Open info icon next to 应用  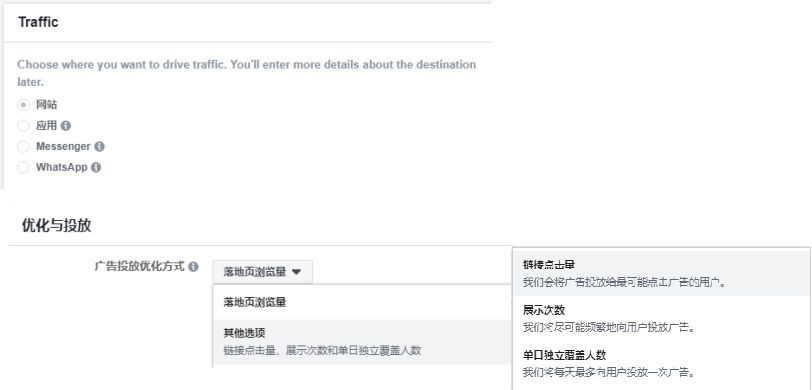[65, 126]
